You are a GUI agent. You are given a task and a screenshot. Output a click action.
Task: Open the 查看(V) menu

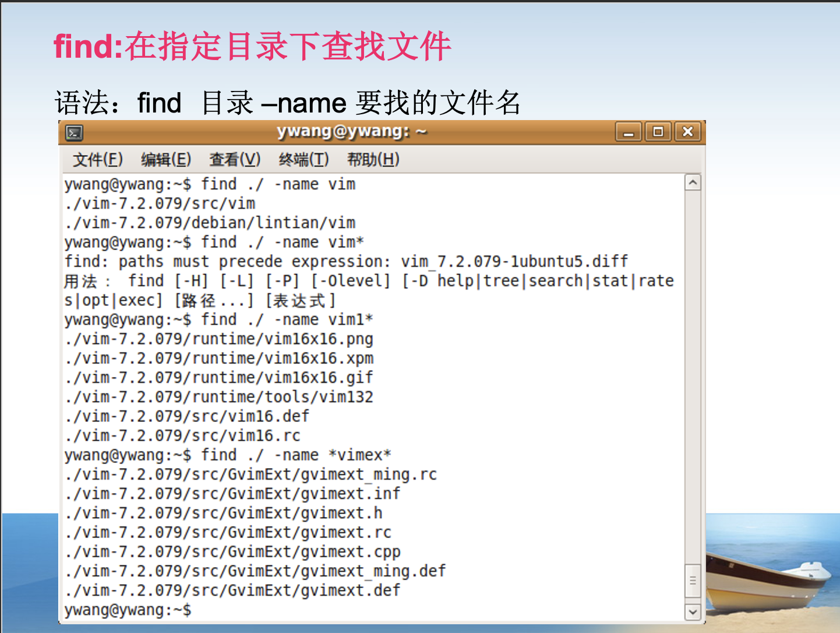pyautogui.click(x=235, y=159)
